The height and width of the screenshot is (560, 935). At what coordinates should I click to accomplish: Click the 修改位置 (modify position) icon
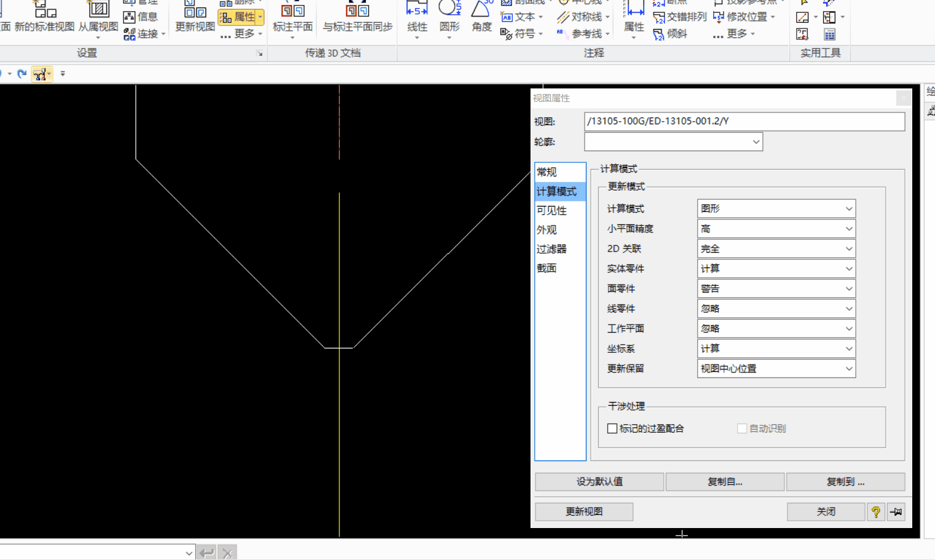pyautogui.click(x=718, y=17)
